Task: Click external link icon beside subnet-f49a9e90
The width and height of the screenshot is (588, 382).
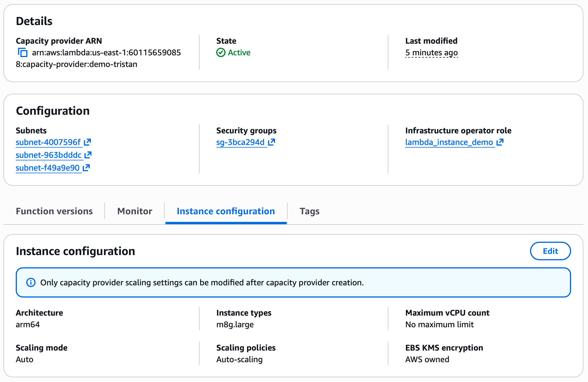Action: pyautogui.click(x=86, y=168)
